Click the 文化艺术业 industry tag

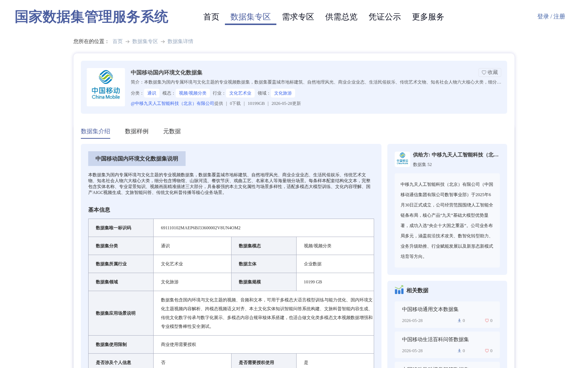click(x=240, y=93)
